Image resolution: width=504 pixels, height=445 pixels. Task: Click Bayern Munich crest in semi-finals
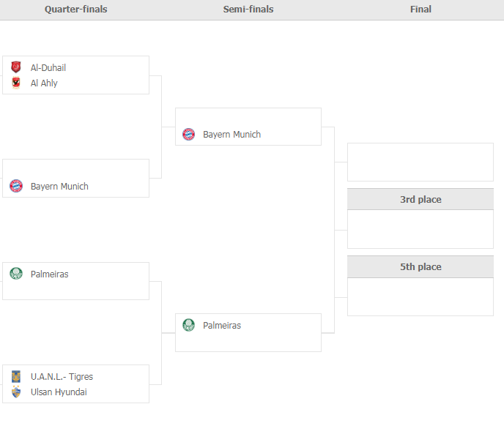coord(188,134)
